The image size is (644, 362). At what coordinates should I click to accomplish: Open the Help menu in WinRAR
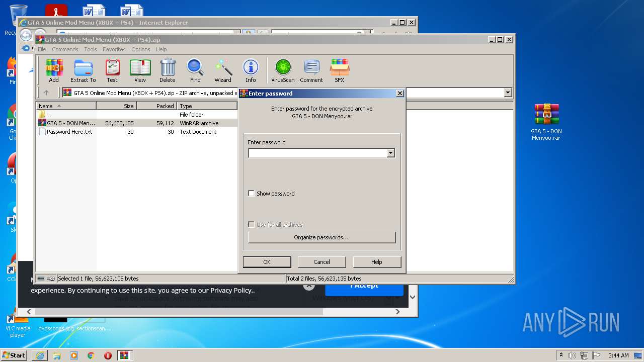[x=162, y=49]
